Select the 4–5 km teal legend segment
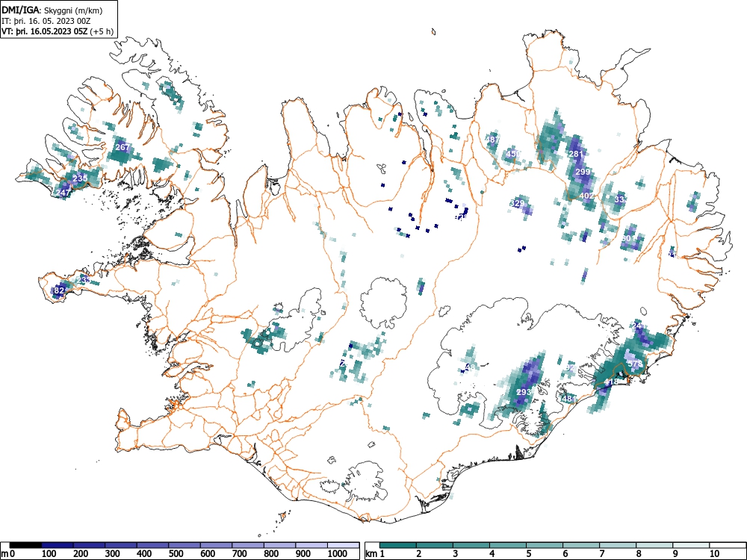Screen dimensions: 747x560 [x=508, y=545]
